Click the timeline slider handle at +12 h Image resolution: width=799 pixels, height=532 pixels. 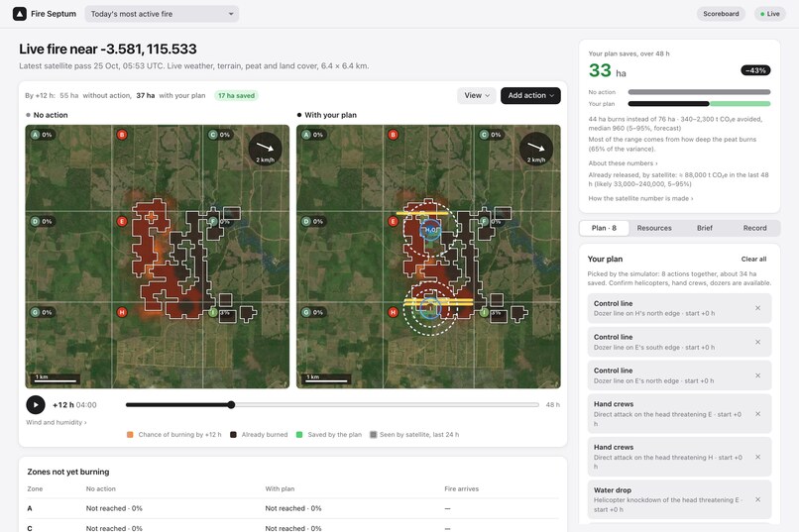231,405
